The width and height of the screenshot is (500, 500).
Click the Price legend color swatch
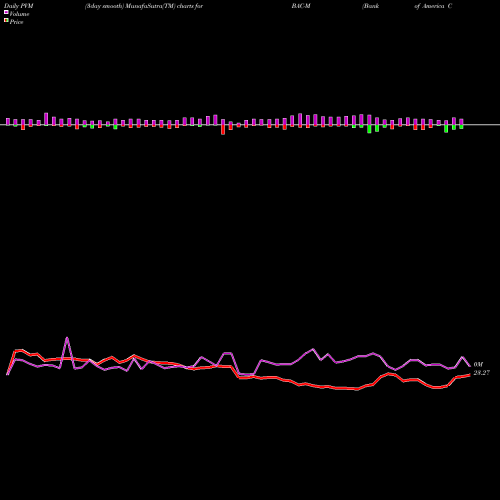tap(6, 21)
